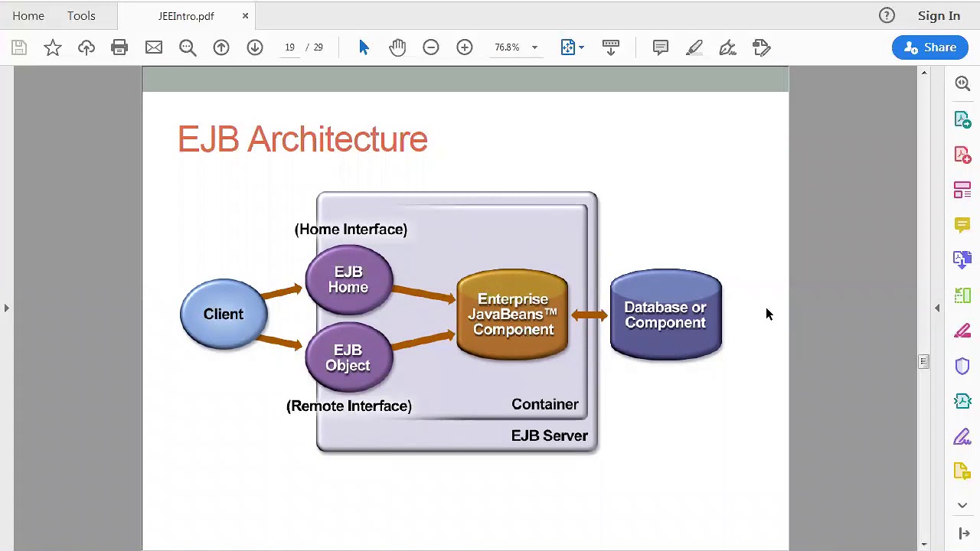Click the (Remote Interface) label

coord(349,406)
